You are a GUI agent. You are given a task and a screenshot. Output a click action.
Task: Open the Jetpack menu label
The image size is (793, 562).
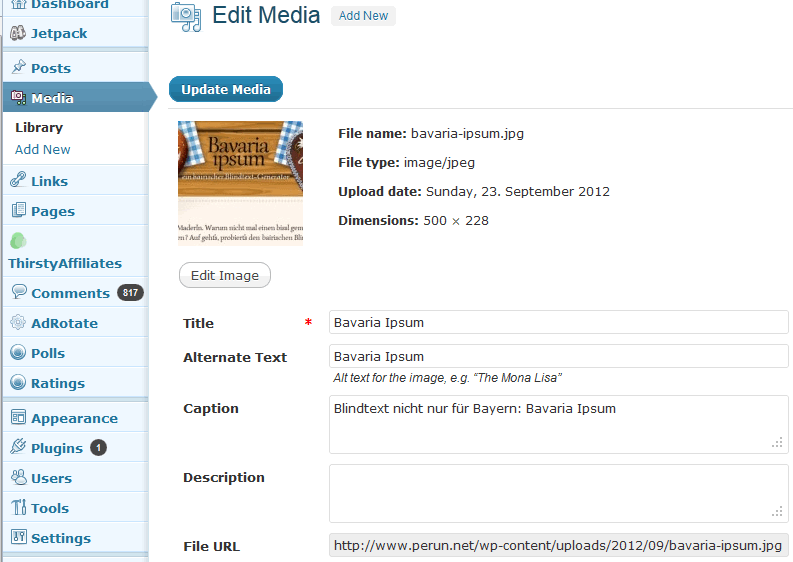click(59, 33)
